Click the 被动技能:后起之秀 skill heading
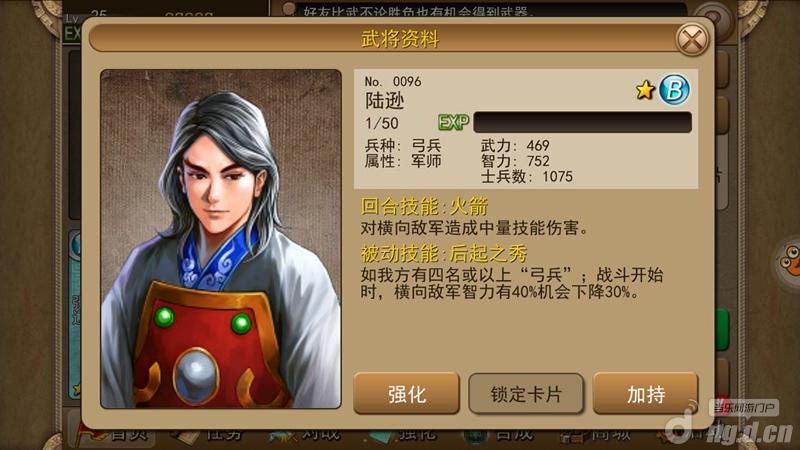Image resolution: width=800 pixels, height=450 pixels. [x=444, y=253]
